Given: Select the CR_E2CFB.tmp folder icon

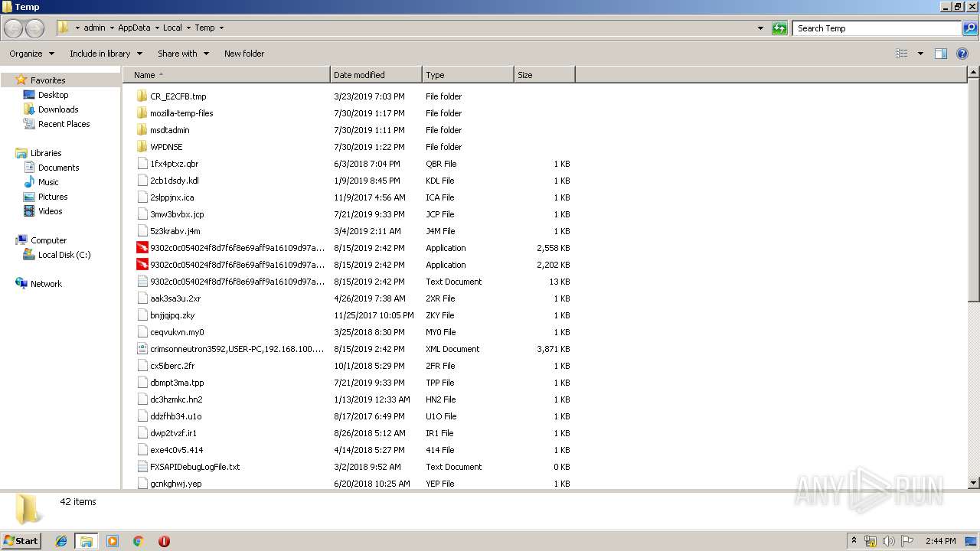Looking at the screenshot, I should click(142, 96).
